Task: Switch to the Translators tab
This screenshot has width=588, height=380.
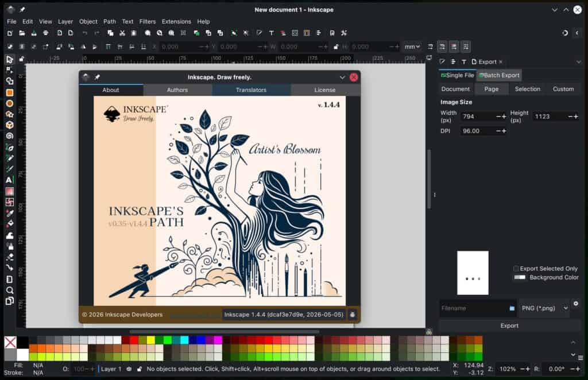Action: coord(252,90)
